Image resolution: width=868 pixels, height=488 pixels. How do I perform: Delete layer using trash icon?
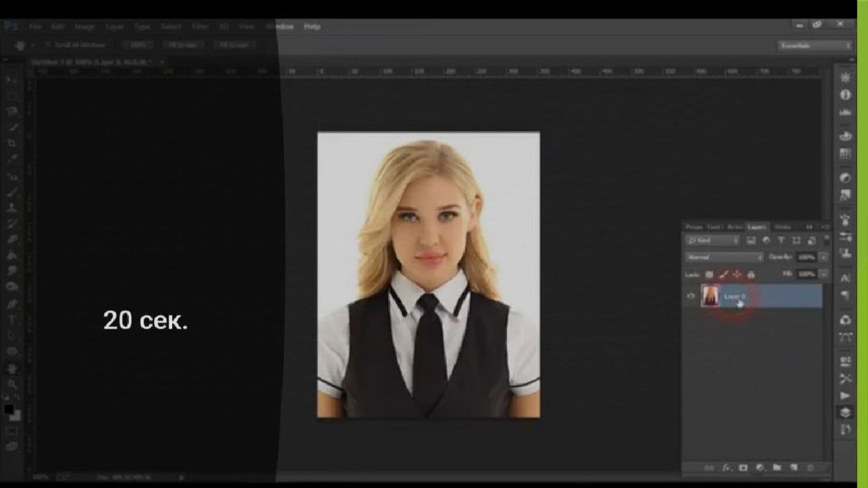[x=810, y=468]
